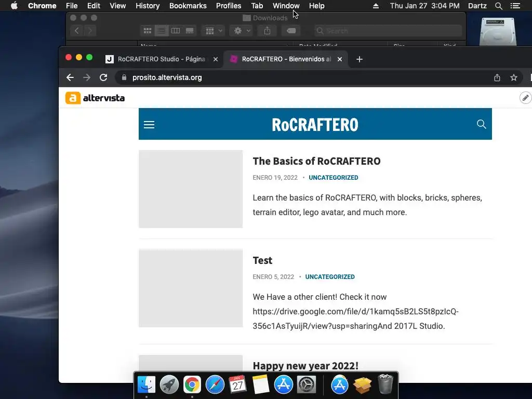Open the Dartz user menu

point(477,6)
